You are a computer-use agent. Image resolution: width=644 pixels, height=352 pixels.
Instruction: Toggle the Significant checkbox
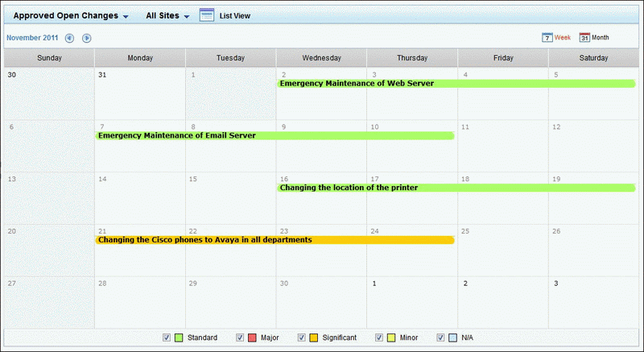tap(301, 338)
